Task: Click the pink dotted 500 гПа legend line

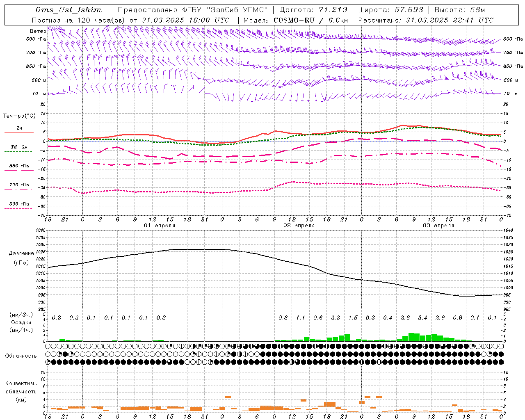Action: (18, 208)
